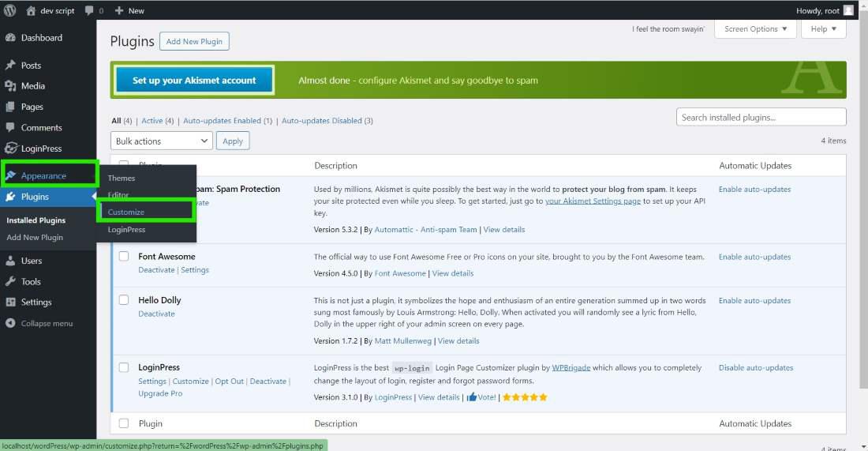Click the Appearance paintbrush icon
Screen dimensions: 868x451
[10, 175]
